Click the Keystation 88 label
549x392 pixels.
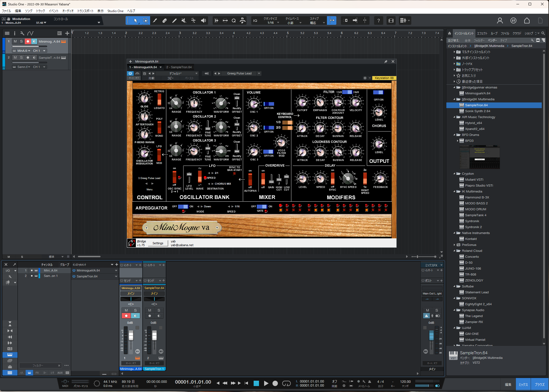click(384, 78)
